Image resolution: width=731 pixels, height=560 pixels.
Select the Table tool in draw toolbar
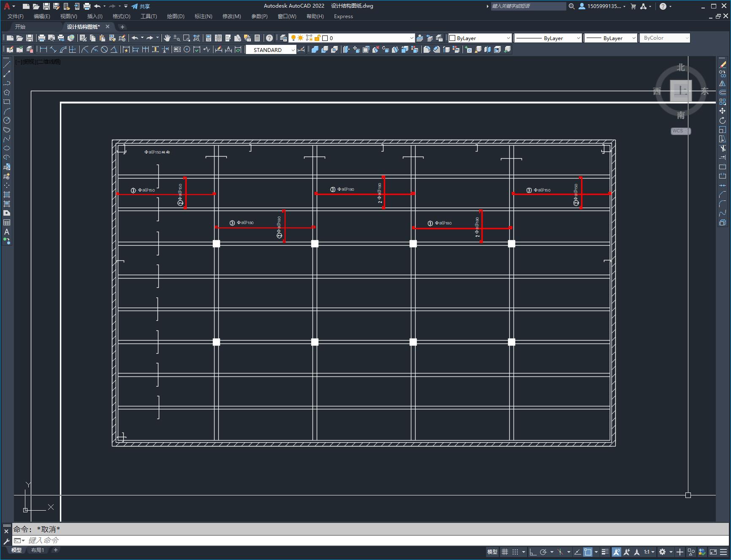(7, 222)
